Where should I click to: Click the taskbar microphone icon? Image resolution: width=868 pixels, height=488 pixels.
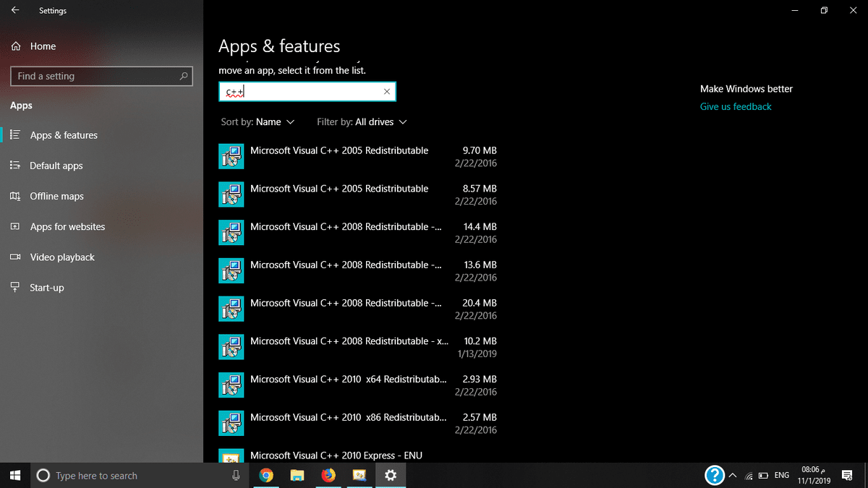[x=236, y=475]
